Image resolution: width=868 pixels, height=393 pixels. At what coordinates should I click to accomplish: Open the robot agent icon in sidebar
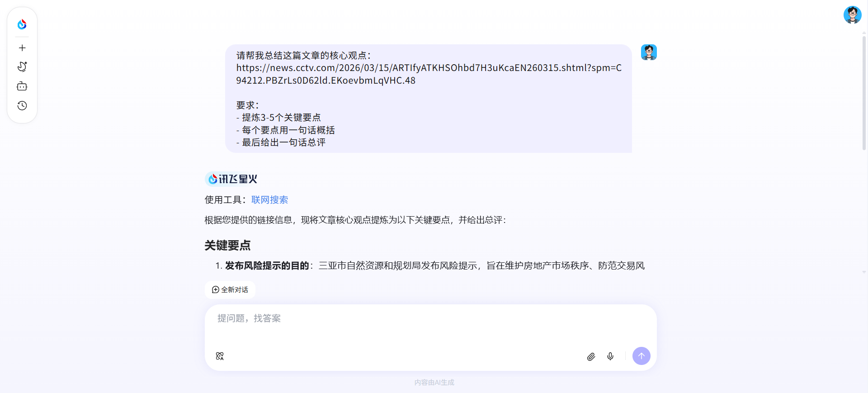tap(22, 86)
